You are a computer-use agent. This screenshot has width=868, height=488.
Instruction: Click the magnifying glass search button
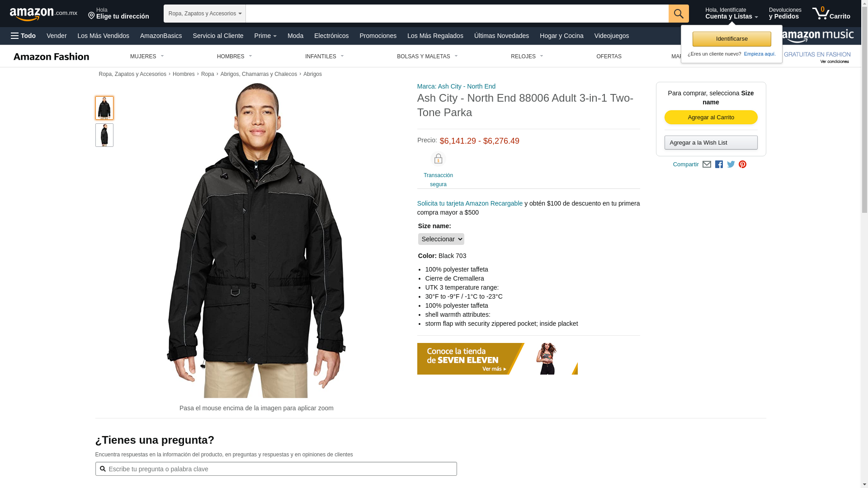(679, 14)
